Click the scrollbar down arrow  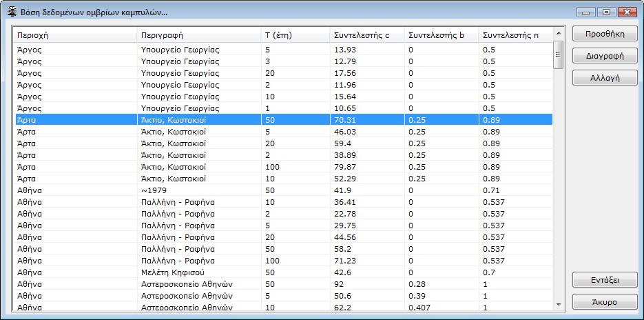point(559,303)
